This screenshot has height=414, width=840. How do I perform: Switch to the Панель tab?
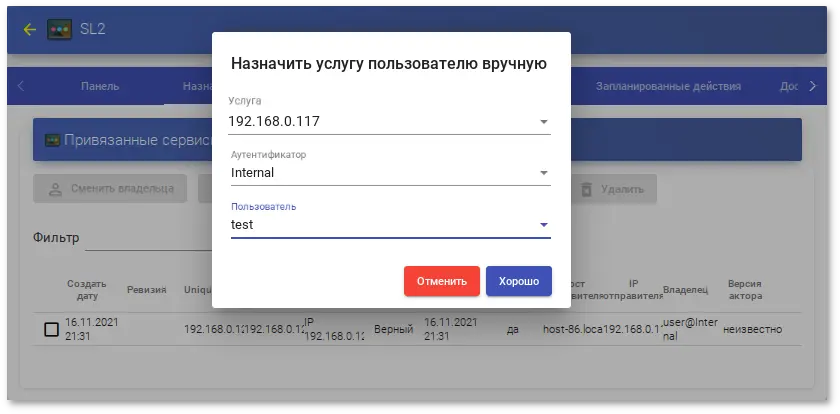[100, 86]
